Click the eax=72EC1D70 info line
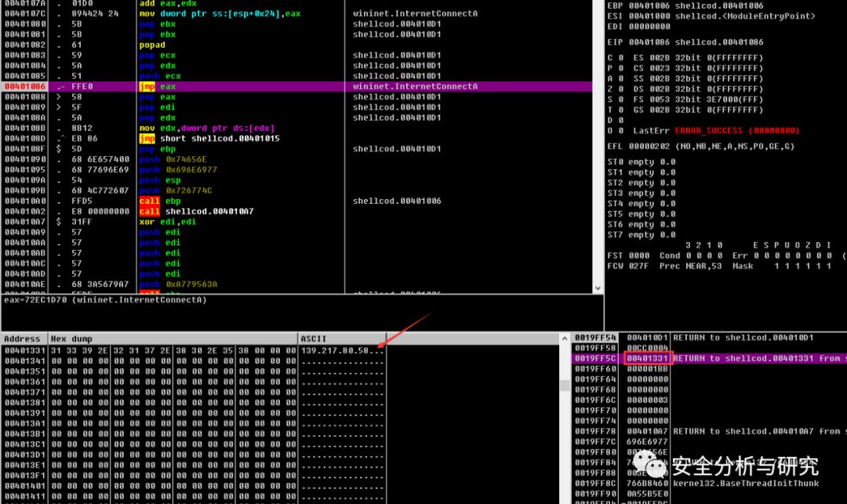847x504 pixels. [105, 300]
